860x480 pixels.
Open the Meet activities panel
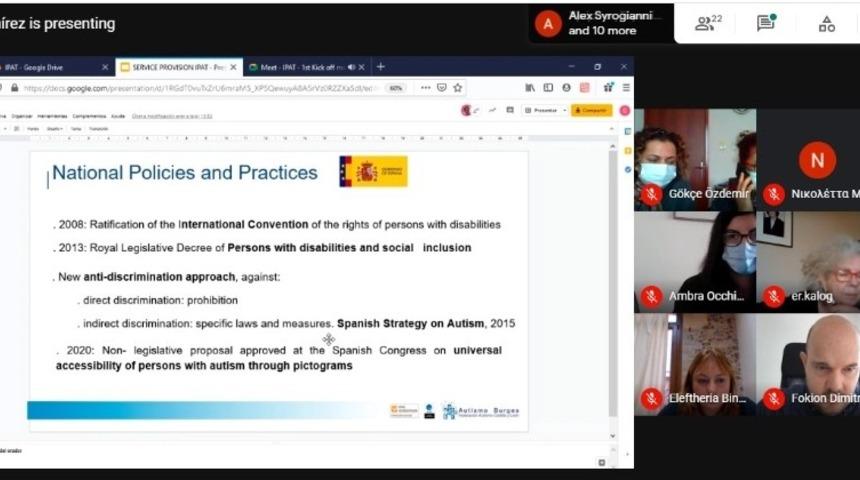[x=826, y=23]
